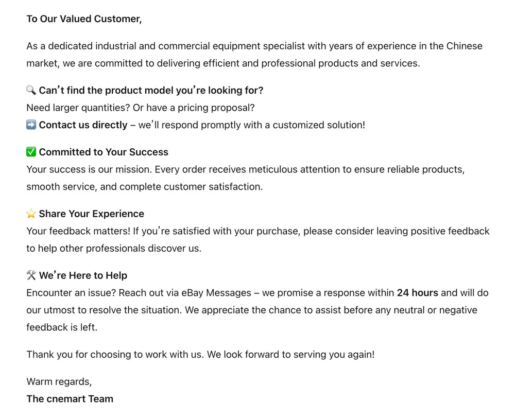Click the magnifying glass emoji icon

click(x=31, y=91)
